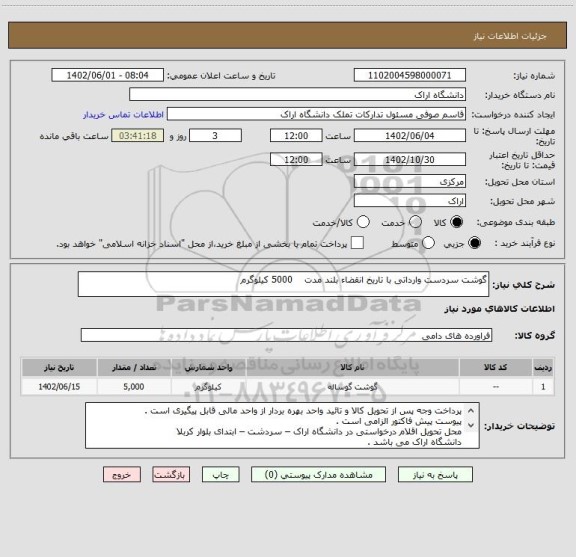
Task: Click مشاهده مدارک پیوستی (0) button
Action: [318, 475]
